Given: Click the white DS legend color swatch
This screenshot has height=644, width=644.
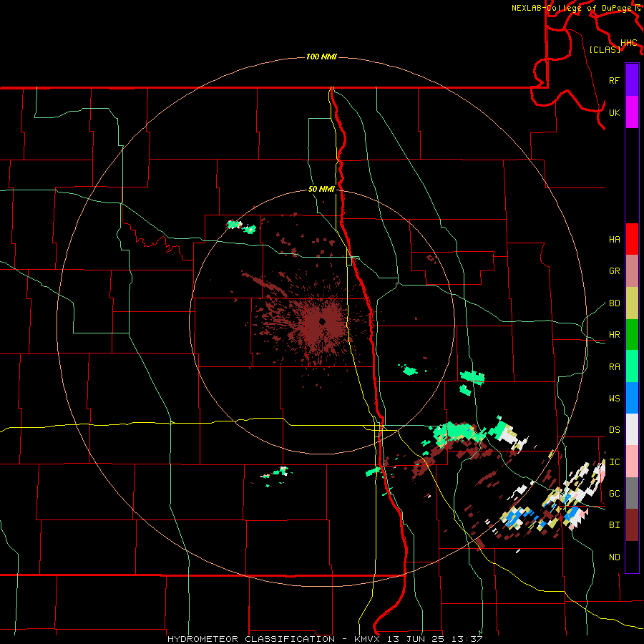Looking at the screenshot, I should point(632,429).
